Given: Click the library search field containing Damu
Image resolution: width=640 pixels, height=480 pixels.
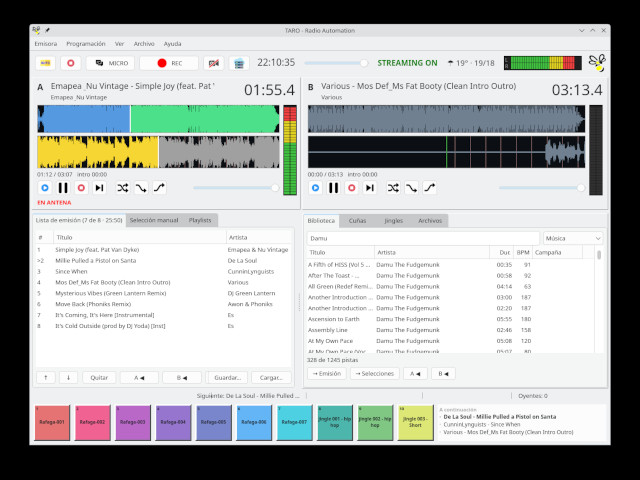Looking at the screenshot, I should [423, 238].
